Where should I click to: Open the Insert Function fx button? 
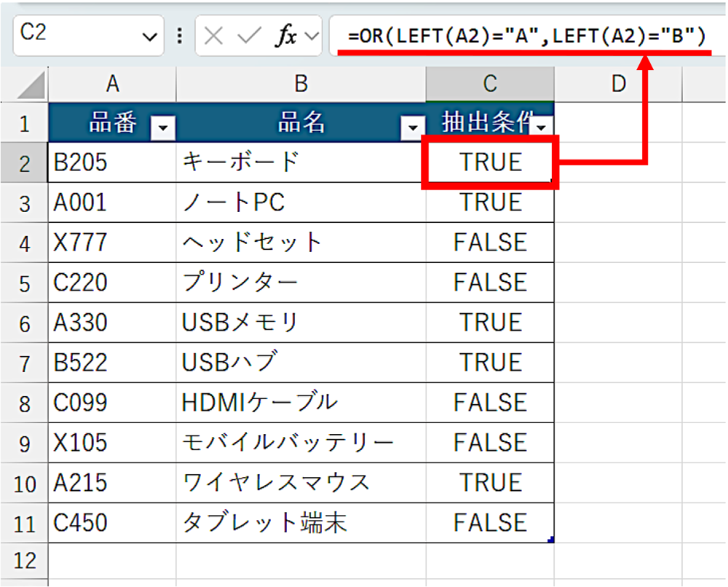286,36
